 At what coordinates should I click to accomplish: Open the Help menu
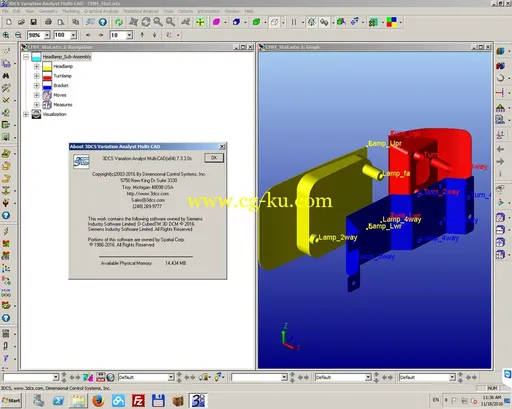(249, 11)
